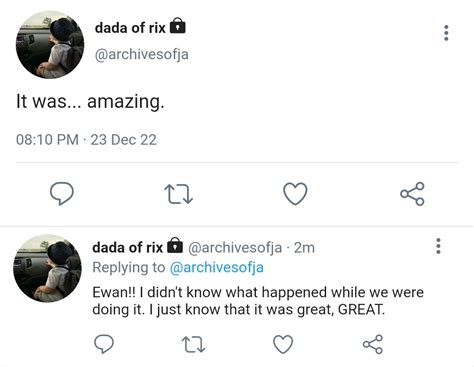
Task: Open the gray @archivesofja handle under main name
Action: (142, 54)
